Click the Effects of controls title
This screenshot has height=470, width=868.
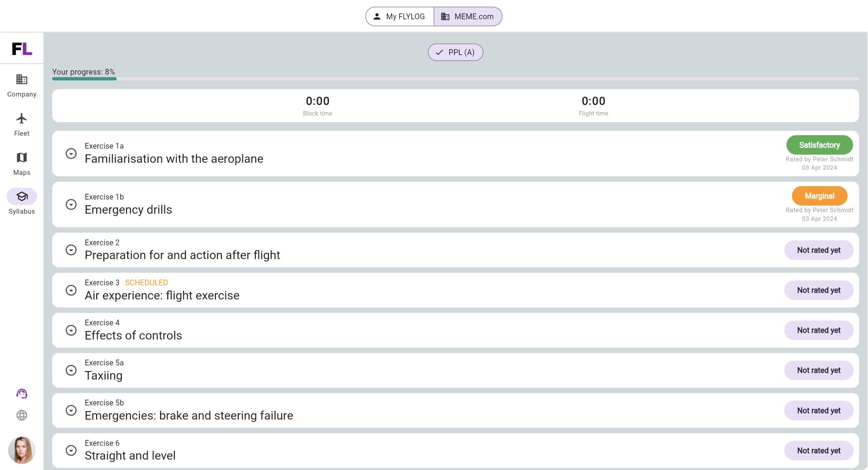(133, 335)
